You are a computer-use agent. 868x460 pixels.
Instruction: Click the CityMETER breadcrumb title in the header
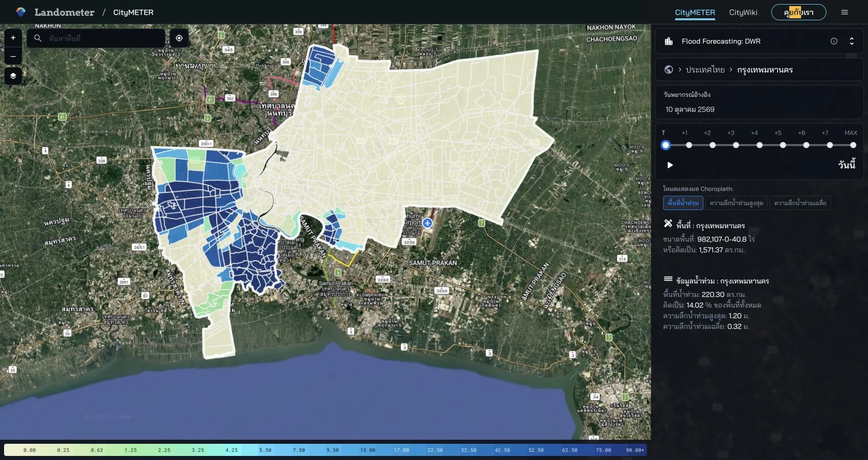point(133,12)
